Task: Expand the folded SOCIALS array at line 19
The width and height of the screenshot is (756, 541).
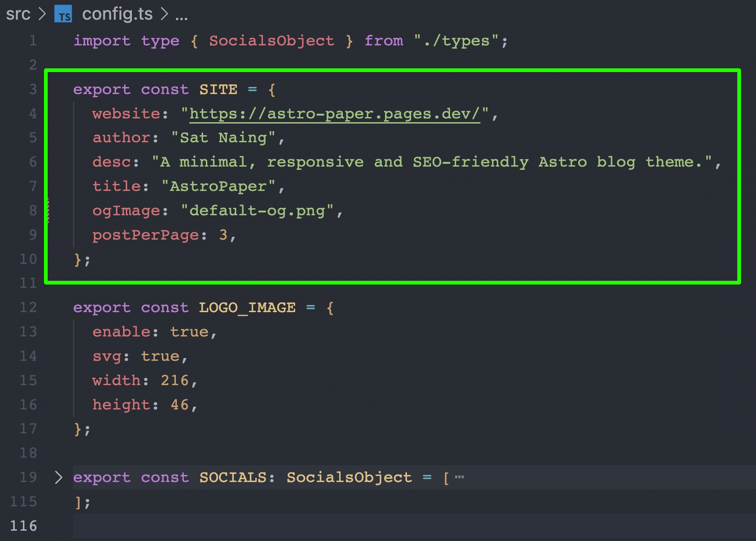Action: pyautogui.click(x=58, y=477)
